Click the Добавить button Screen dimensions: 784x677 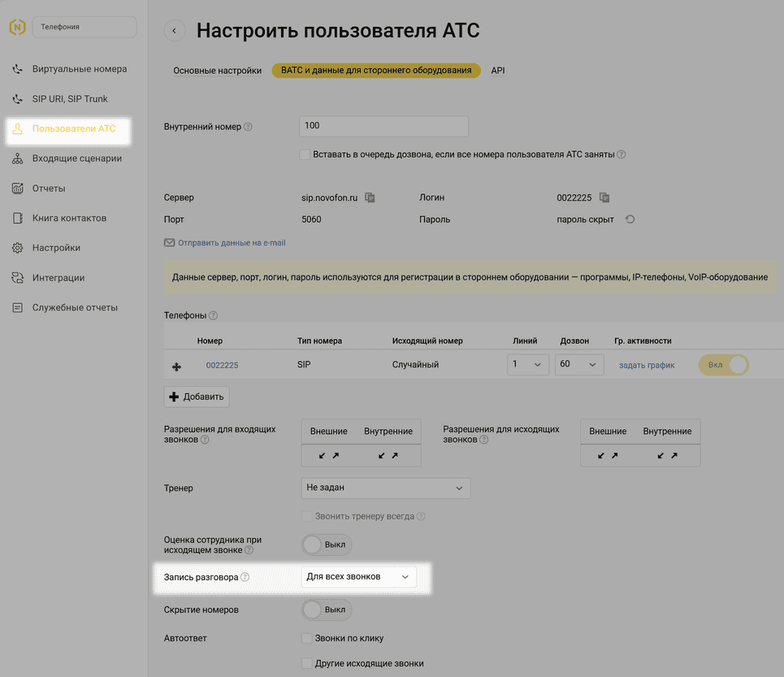(197, 397)
